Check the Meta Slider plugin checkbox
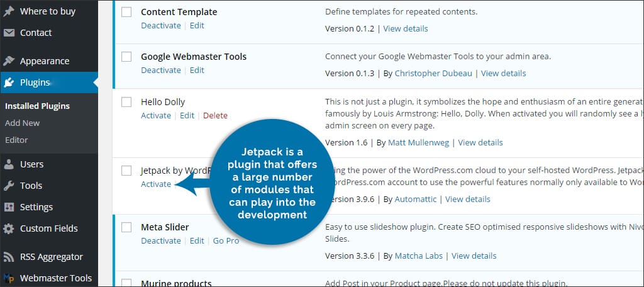Viewport: 644px width, 287px height. click(x=126, y=227)
